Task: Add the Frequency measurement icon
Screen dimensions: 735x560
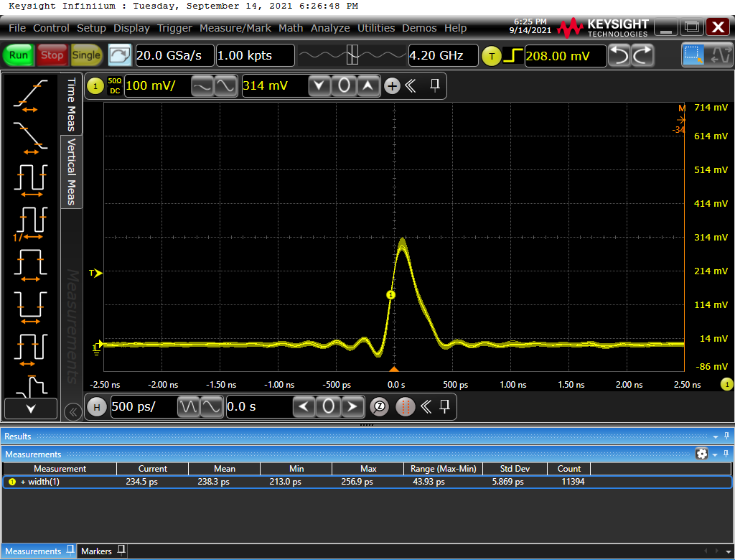Action: (30, 223)
